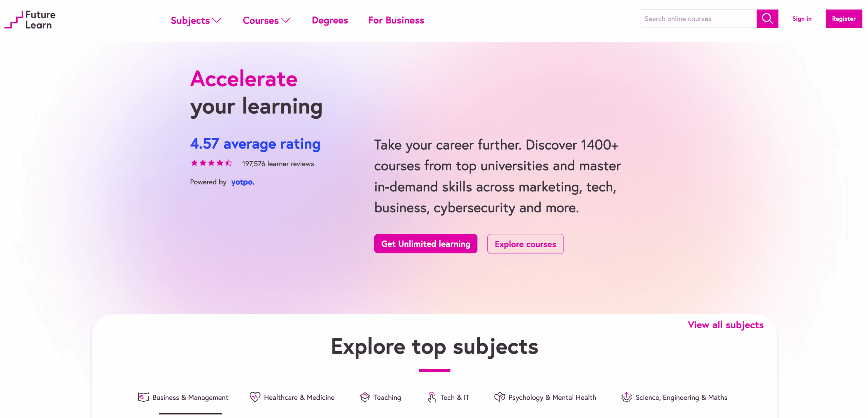Viewport: 868px width, 418px height.
Task: Open the For Business menu item
Action: 396,20
